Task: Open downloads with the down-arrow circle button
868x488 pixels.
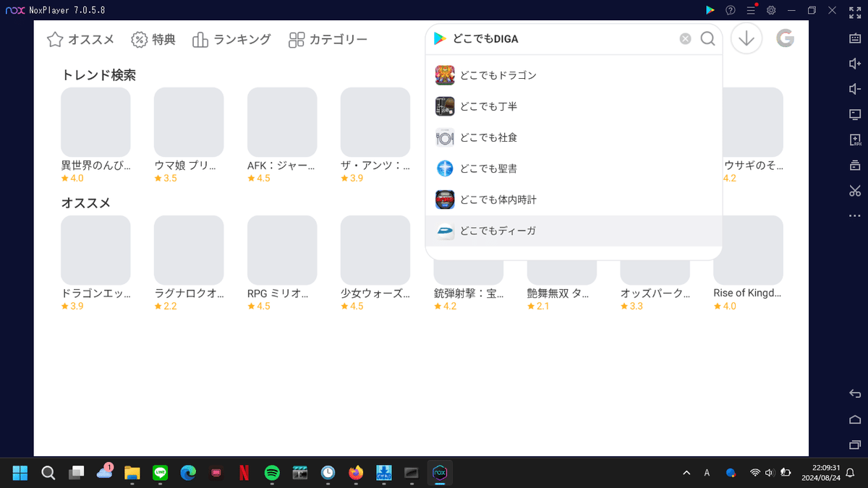Action: click(x=746, y=38)
